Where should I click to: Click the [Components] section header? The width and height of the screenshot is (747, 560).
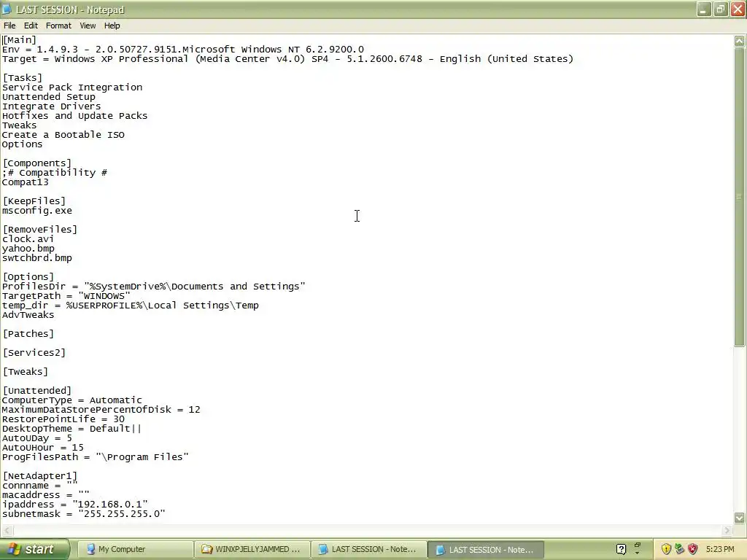pyautogui.click(x=37, y=163)
